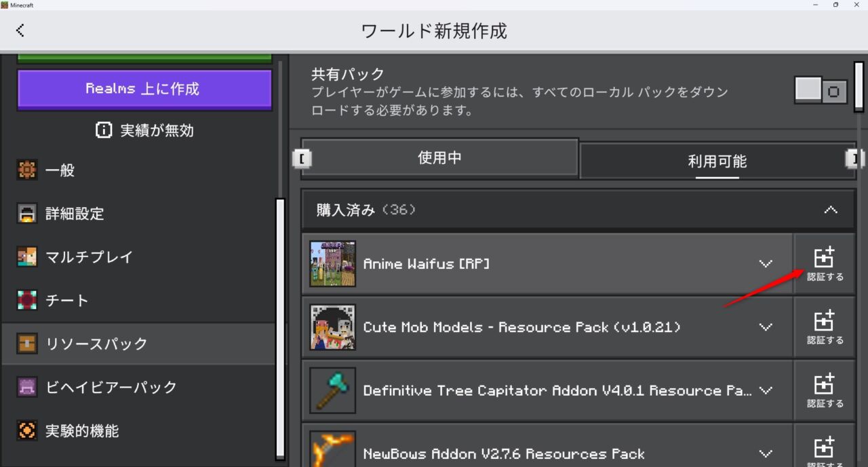Image resolution: width=868 pixels, height=467 pixels.
Task: Click the Minecraft app icon in the title bar
Action: click(5, 5)
